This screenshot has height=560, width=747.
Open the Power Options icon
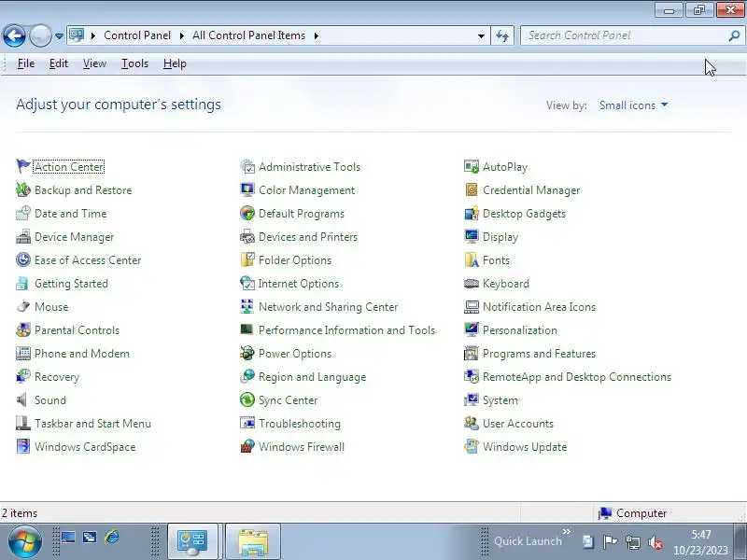click(x=247, y=354)
